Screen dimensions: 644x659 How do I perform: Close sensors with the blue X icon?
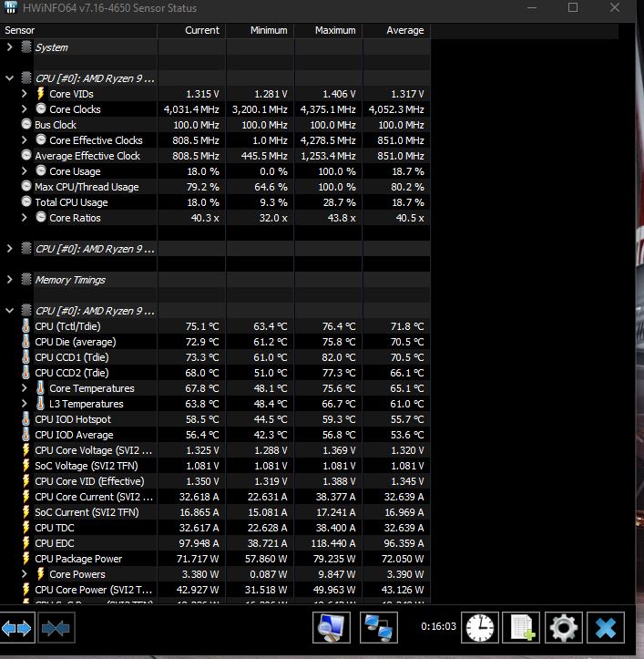[x=606, y=627]
